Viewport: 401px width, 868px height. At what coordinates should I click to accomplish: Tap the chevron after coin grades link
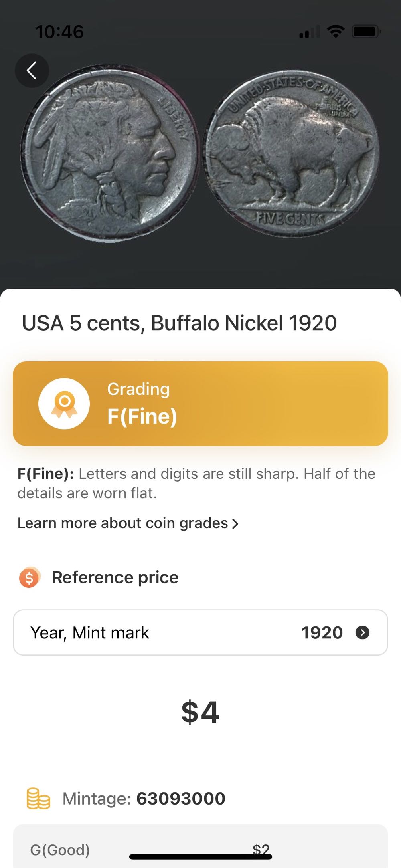[235, 523]
